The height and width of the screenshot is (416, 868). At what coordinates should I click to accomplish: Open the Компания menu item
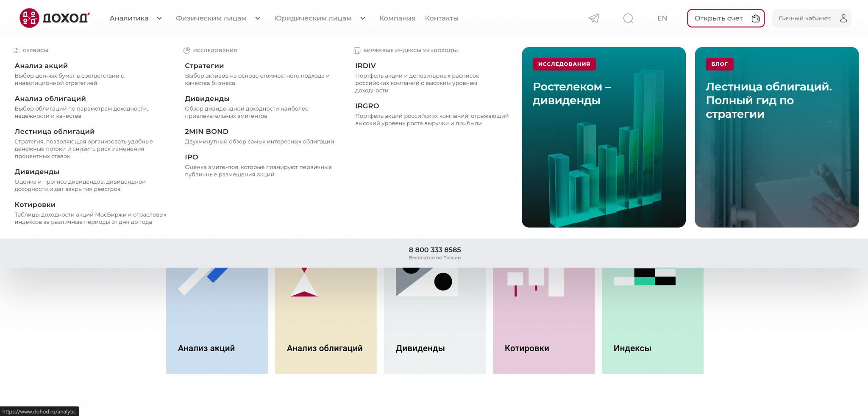397,18
